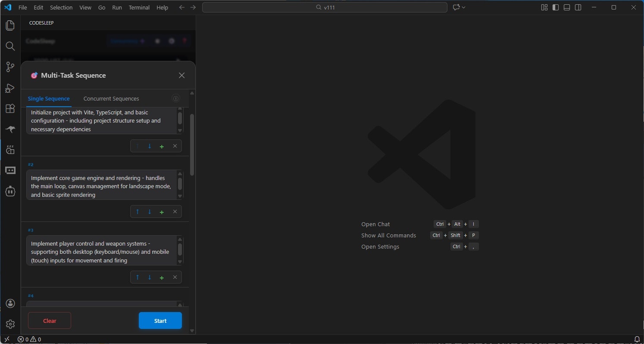Select the zzz sleep extension icon
This screenshot has width=644, height=344.
click(10, 149)
